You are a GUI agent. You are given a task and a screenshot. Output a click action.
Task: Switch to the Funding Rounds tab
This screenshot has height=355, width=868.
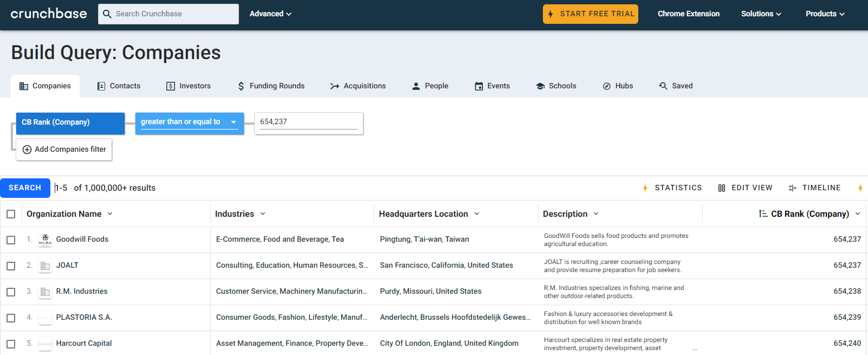coord(271,86)
